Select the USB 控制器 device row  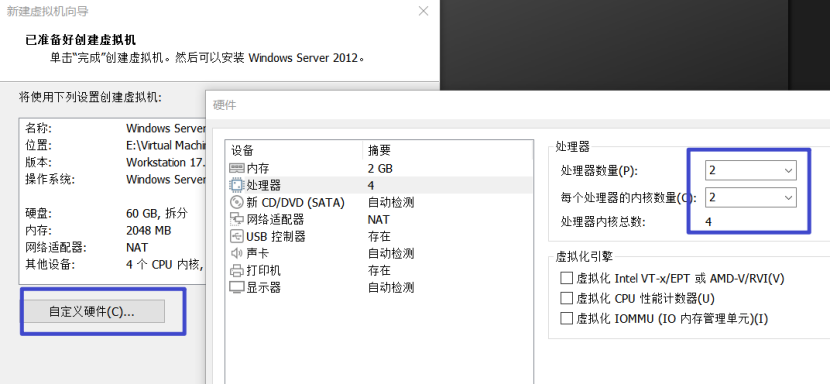pos(379,236)
